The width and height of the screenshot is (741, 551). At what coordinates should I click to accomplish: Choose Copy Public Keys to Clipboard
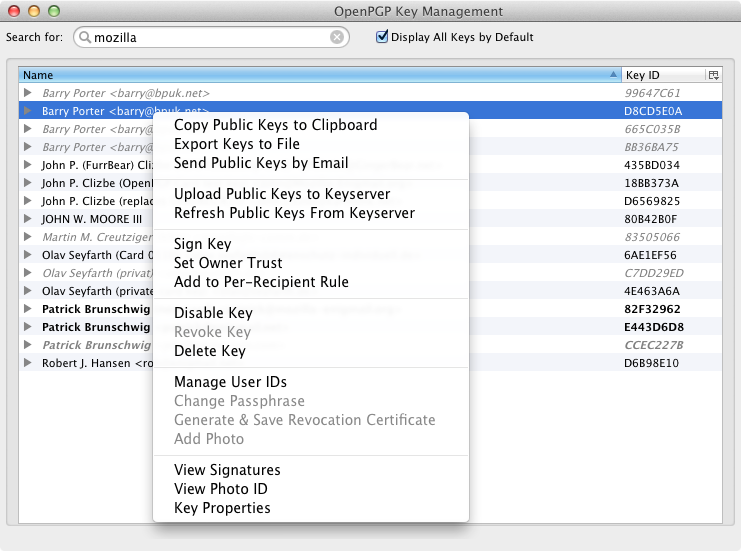pos(275,125)
